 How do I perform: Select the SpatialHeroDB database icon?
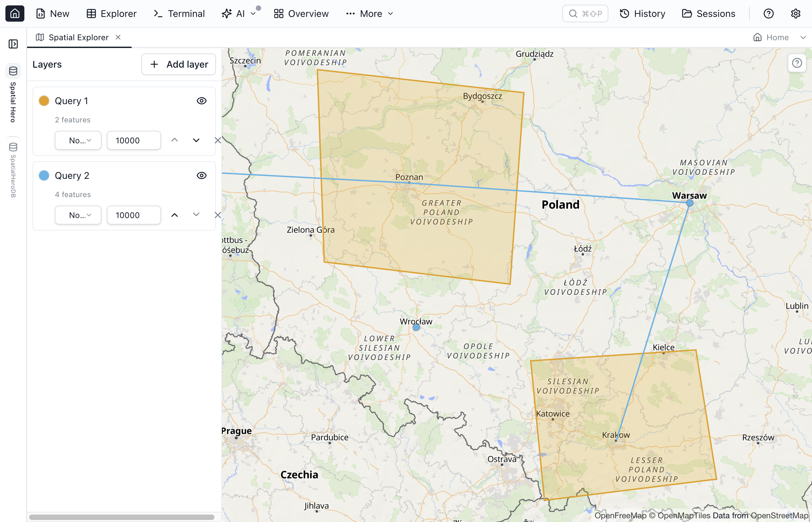click(13, 147)
